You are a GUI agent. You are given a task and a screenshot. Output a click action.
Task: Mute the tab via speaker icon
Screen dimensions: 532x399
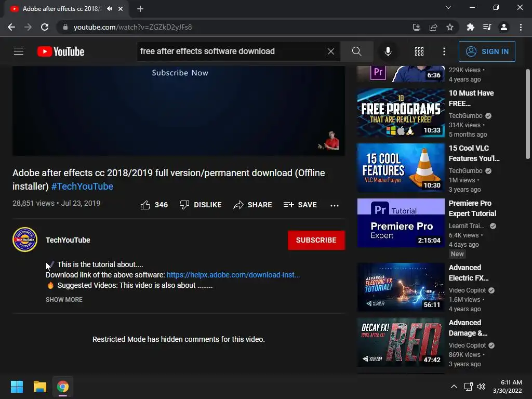tap(109, 9)
